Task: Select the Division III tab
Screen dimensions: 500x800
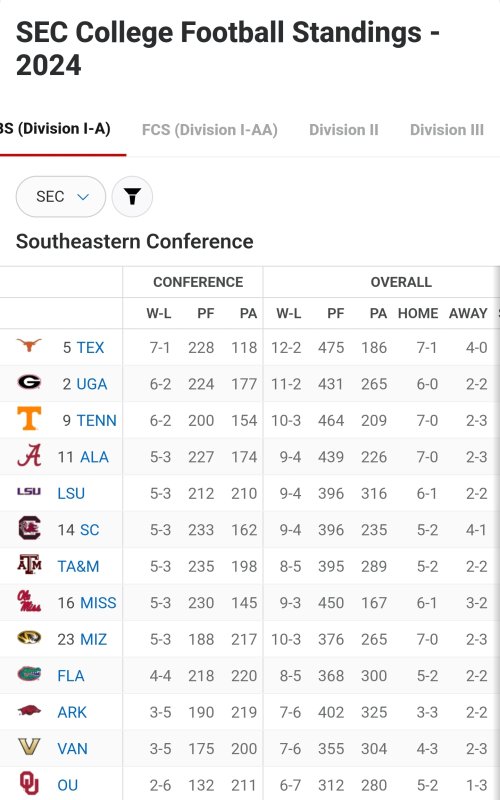Action: (447, 130)
